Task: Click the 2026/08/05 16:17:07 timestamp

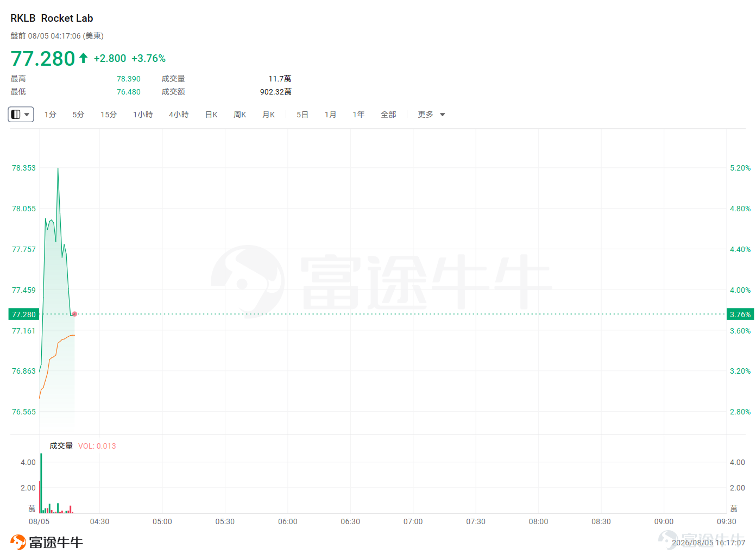Action: [709, 543]
